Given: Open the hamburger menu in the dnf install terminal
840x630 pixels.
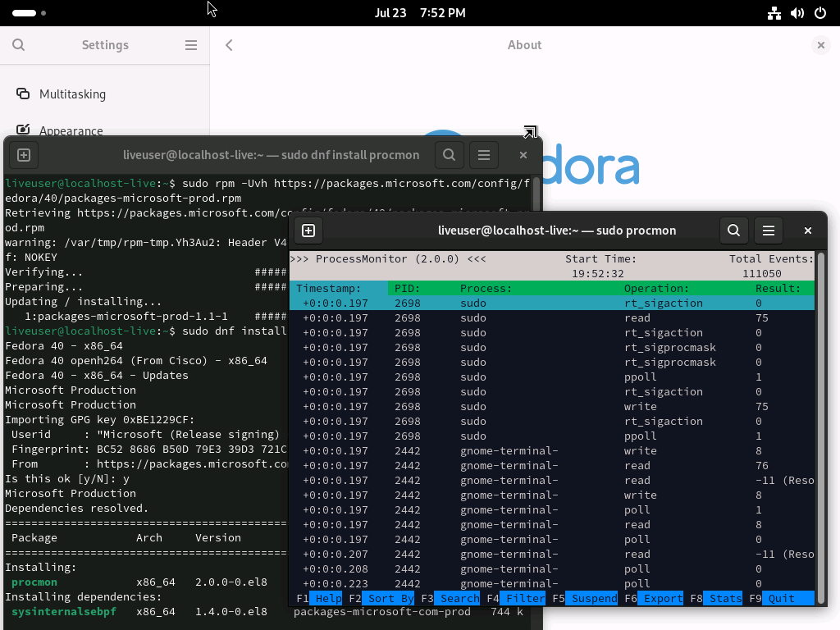Looking at the screenshot, I should pos(484,154).
